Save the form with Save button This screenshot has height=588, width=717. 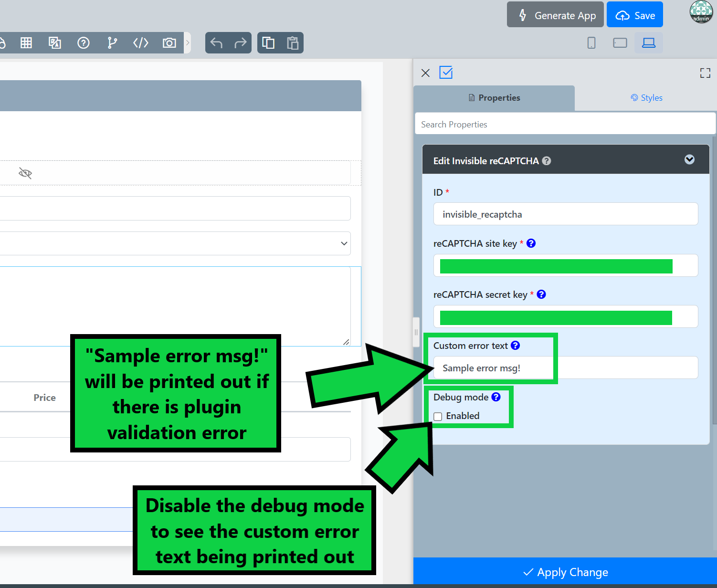click(635, 14)
